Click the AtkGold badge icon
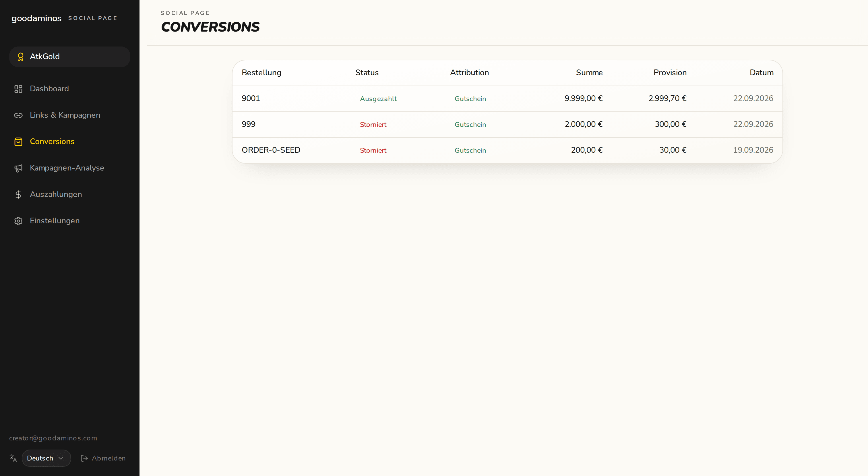Screen dimensions: 868x476 [x=21, y=57]
